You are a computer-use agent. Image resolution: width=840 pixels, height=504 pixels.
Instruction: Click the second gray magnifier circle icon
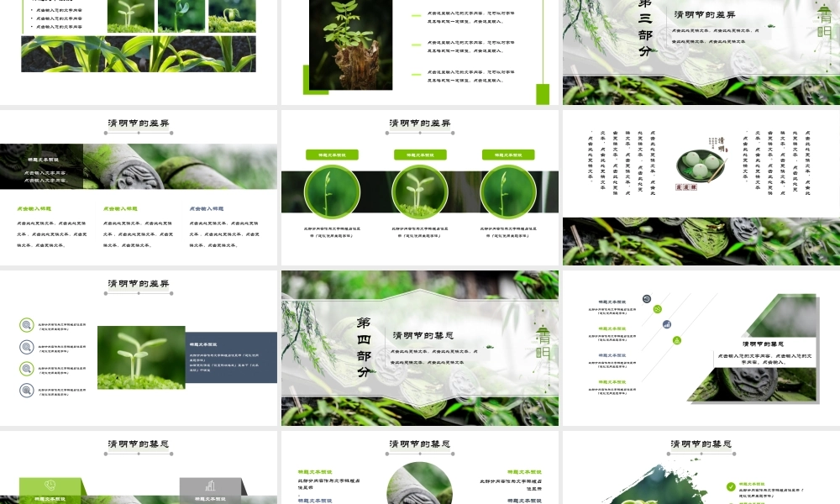coord(26,347)
